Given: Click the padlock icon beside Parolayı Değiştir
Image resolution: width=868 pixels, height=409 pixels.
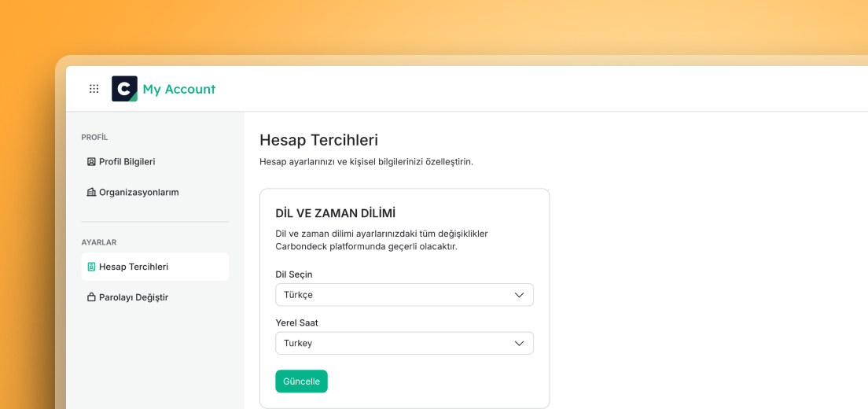Looking at the screenshot, I should pos(91,297).
